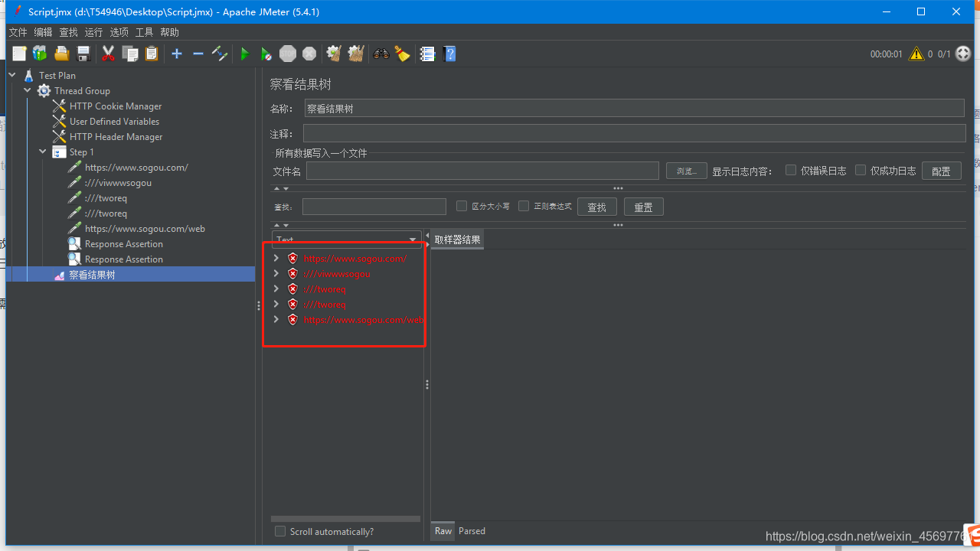Enable the 仅错误日志 checkbox
The width and height of the screenshot is (980, 551).
[791, 170]
